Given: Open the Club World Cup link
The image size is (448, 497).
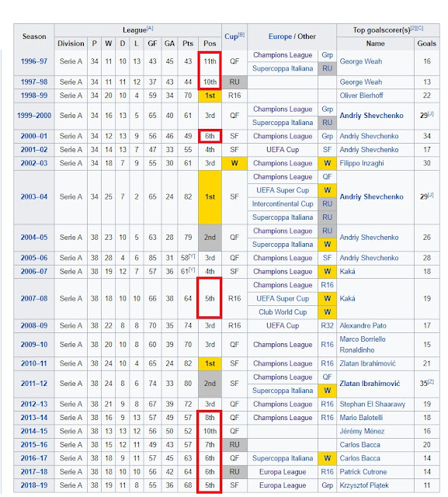Looking at the screenshot, I should tap(283, 312).
